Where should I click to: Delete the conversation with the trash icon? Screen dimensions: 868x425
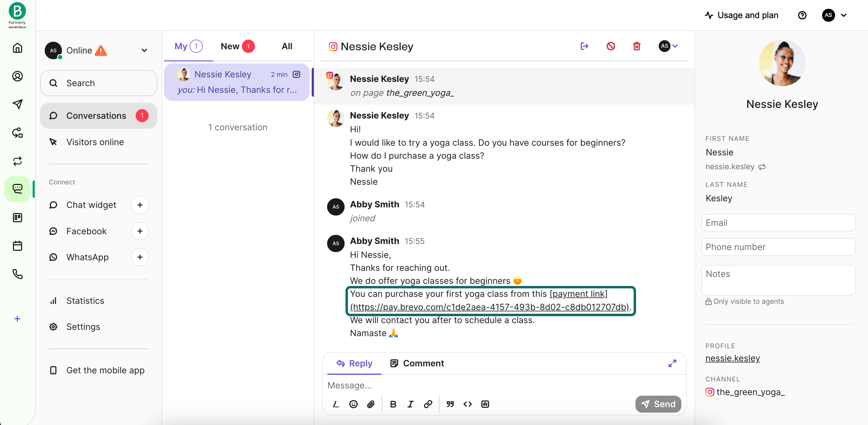[637, 46]
